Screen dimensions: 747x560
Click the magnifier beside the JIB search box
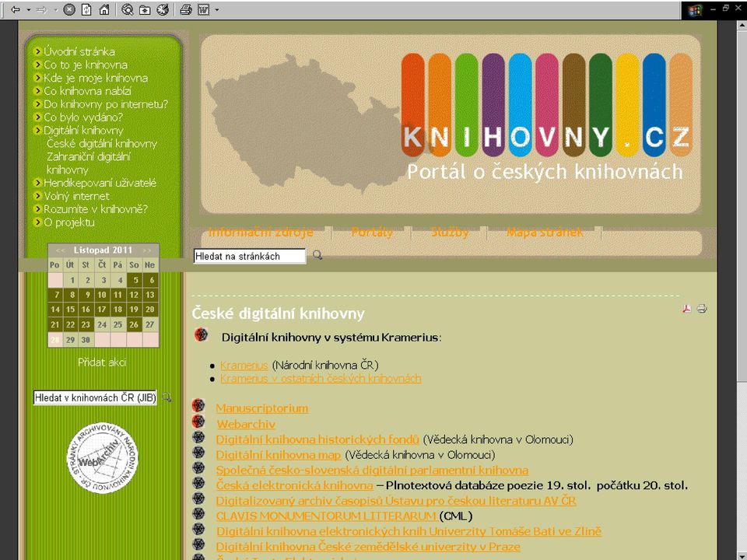[167, 397]
